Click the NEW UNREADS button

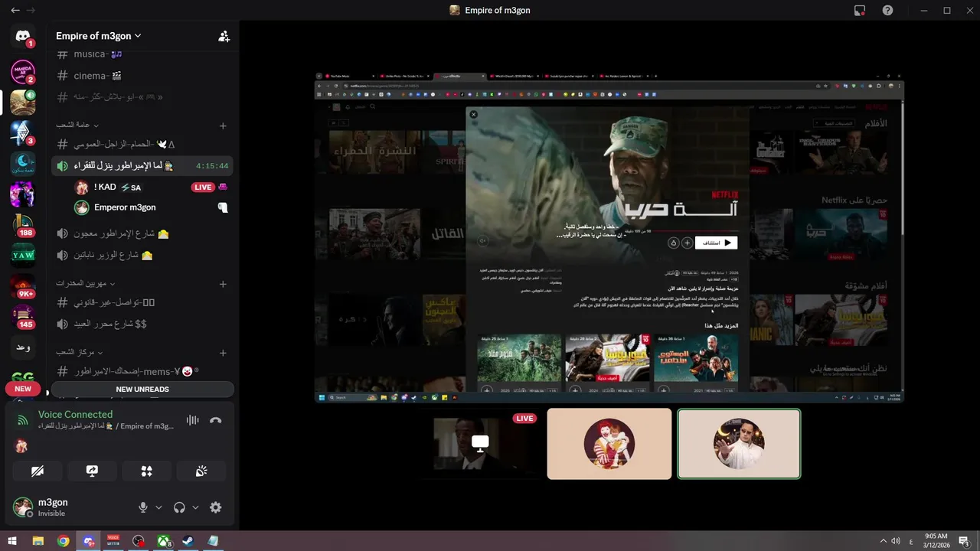pyautogui.click(x=142, y=389)
